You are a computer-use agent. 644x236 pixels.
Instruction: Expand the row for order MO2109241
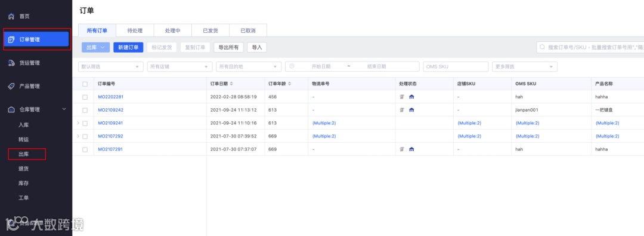tap(78, 122)
